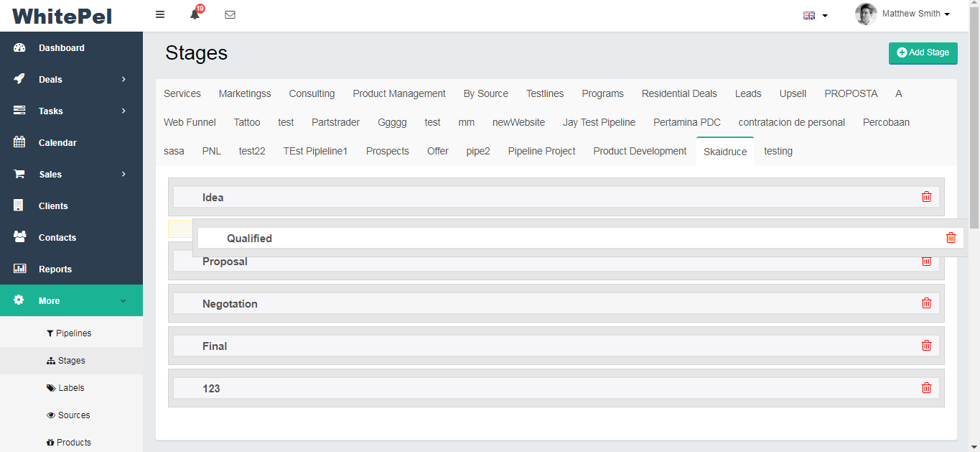
Task: Open Matthew Smith user menu
Action: pos(903,14)
